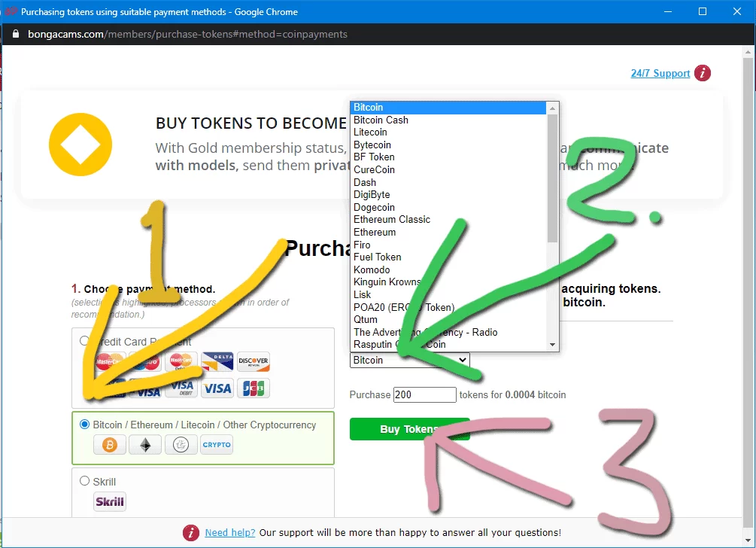
Task: Click the Purchase tokens amount field
Action: 425,394
